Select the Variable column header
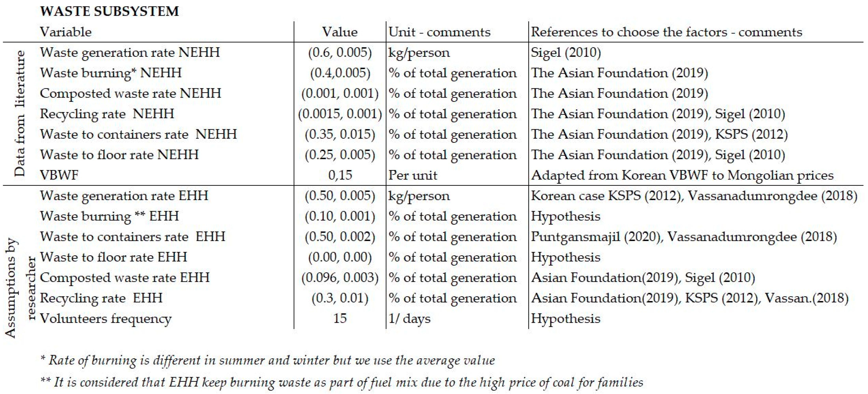This screenshot has height=394, width=868. click(66, 32)
